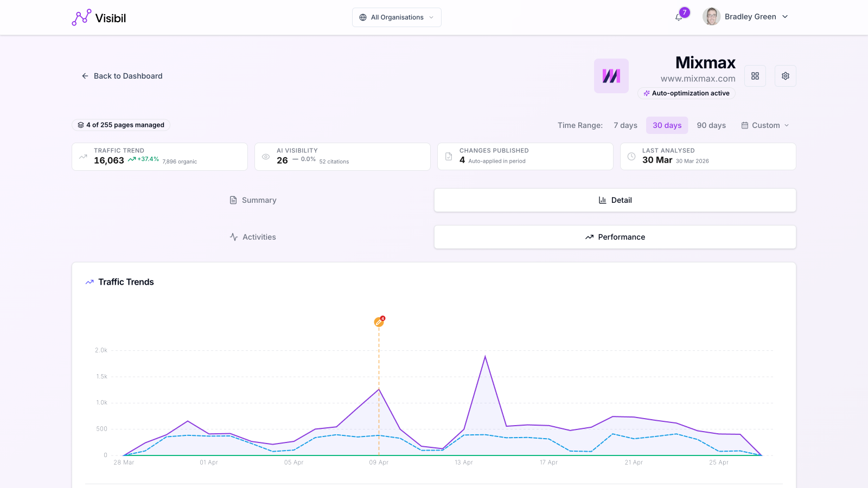Screen dimensions: 868x488
Task: Click the Changes Published document icon
Action: click(x=449, y=156)
